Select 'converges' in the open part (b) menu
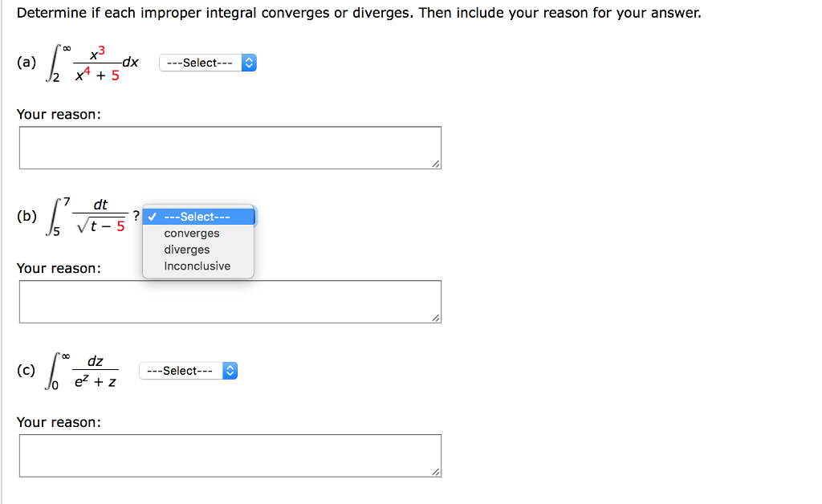 point(191,233)
